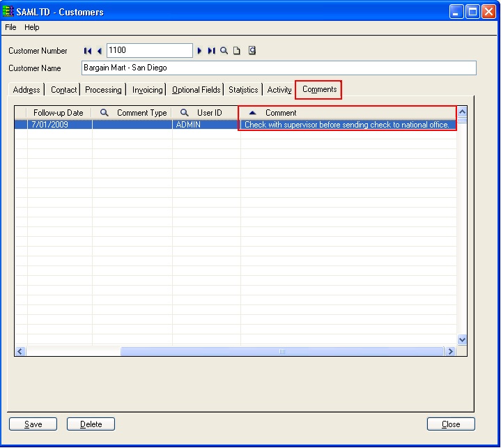Open the Statistics tab
This screenshot has height=448, width=501.
point(243,90)
